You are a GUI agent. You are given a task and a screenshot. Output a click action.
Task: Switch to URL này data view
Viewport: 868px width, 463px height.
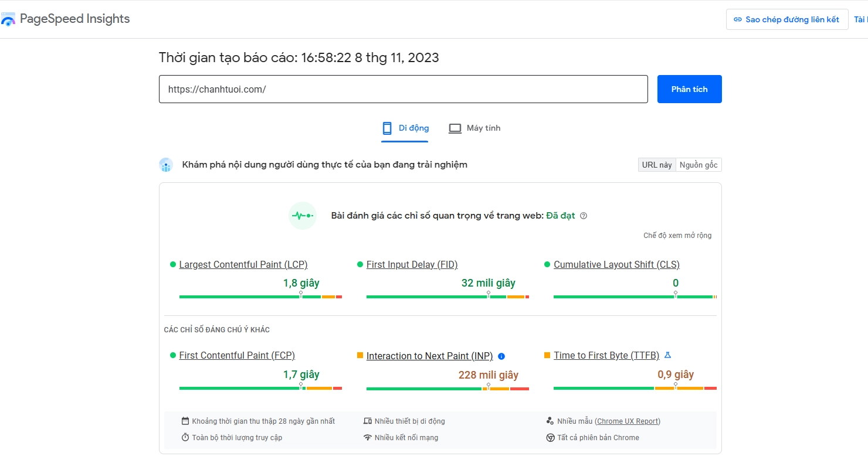657,165
